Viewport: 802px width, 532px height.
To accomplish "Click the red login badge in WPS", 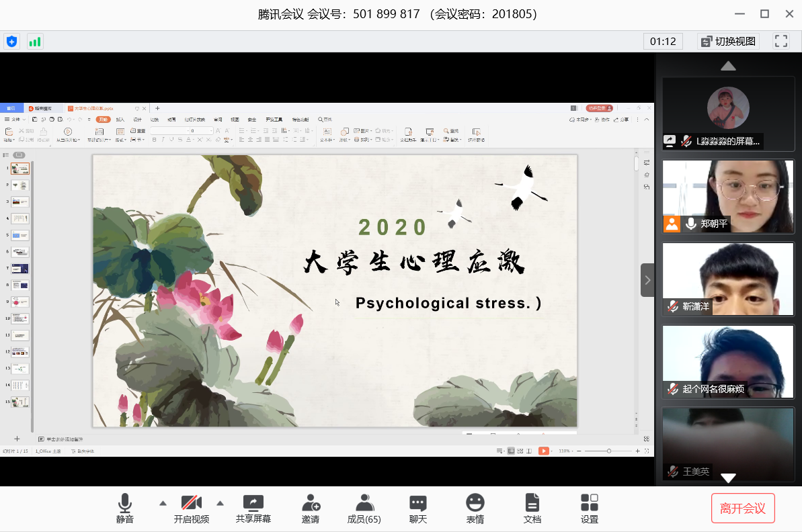I will coord(599,108).
